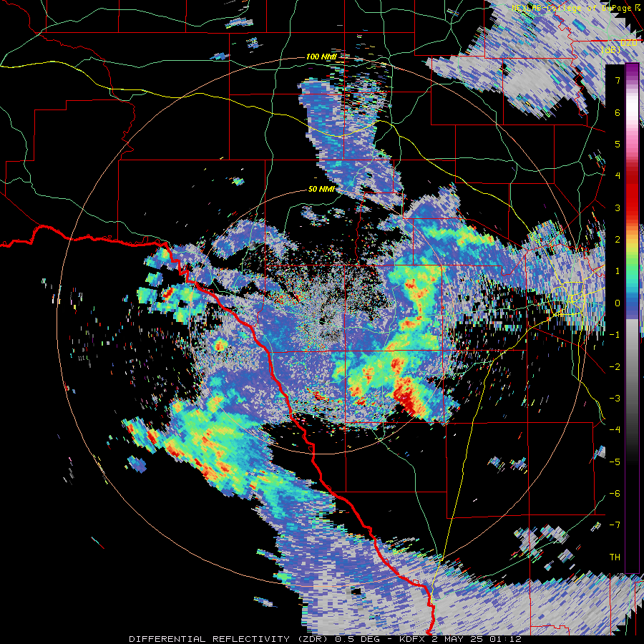644x644 pixels.
Task: Click the "-1" value on color scale
Action: [615, 335]
